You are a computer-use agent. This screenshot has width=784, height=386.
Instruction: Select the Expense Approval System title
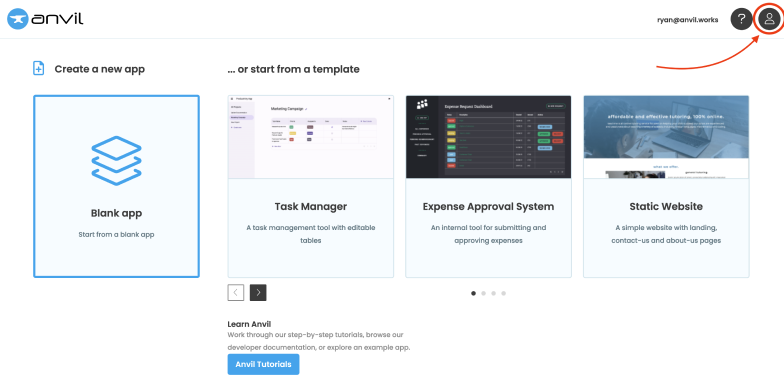488,206
